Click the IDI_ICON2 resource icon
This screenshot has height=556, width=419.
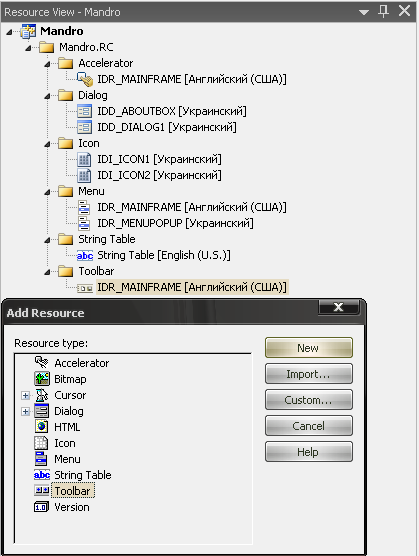(84, 175)
